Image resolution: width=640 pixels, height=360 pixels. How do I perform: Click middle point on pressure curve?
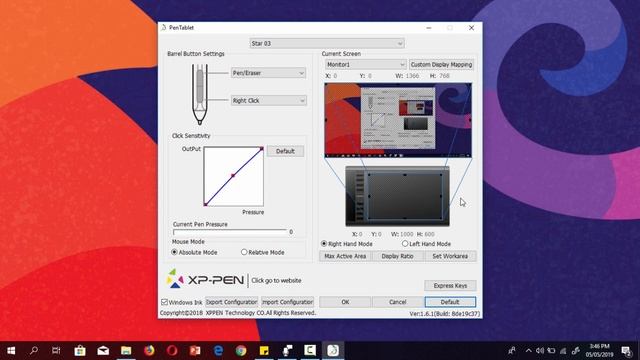click(x=233, y=176)
